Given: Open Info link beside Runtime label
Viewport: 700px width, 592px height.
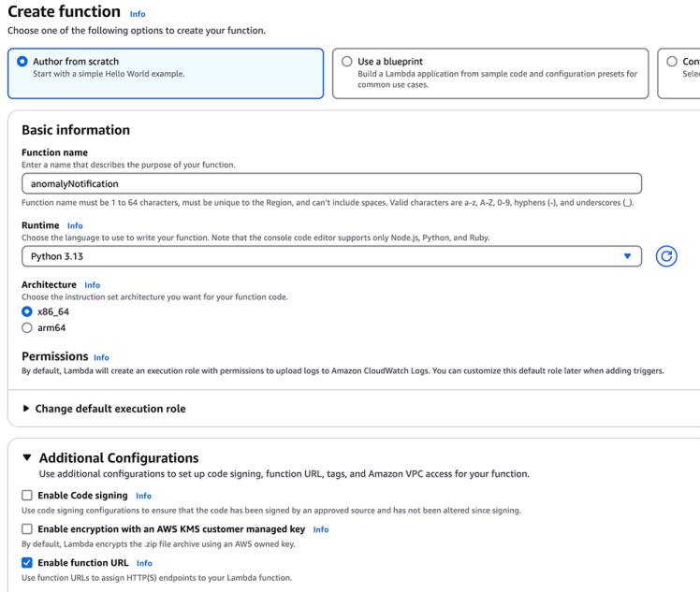Looking at the screenshot, I should [x=75, y=225].
